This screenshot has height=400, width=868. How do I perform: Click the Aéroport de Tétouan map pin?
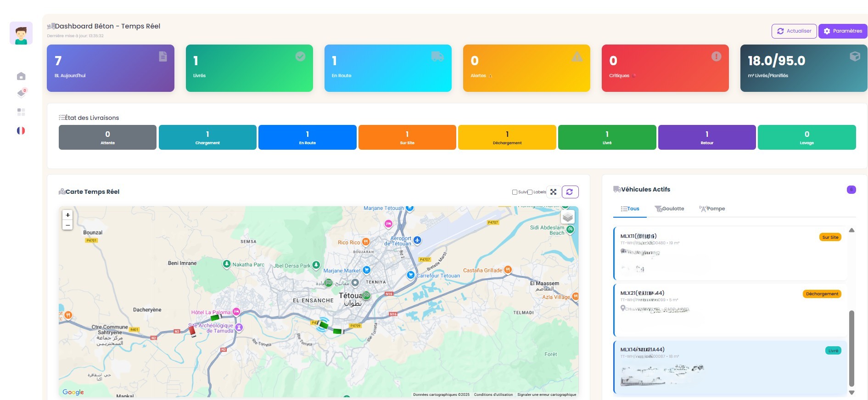pyautogui.click(x=417, y=240)
